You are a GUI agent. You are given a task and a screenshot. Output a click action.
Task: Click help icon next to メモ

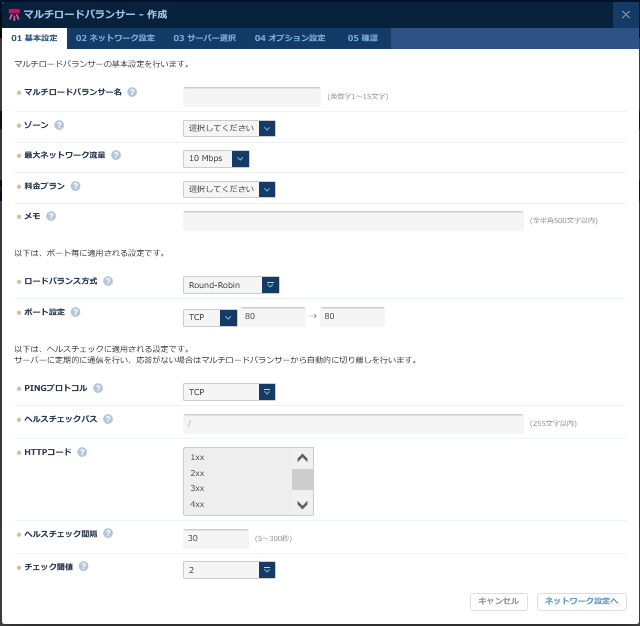[x=51, y=216]
